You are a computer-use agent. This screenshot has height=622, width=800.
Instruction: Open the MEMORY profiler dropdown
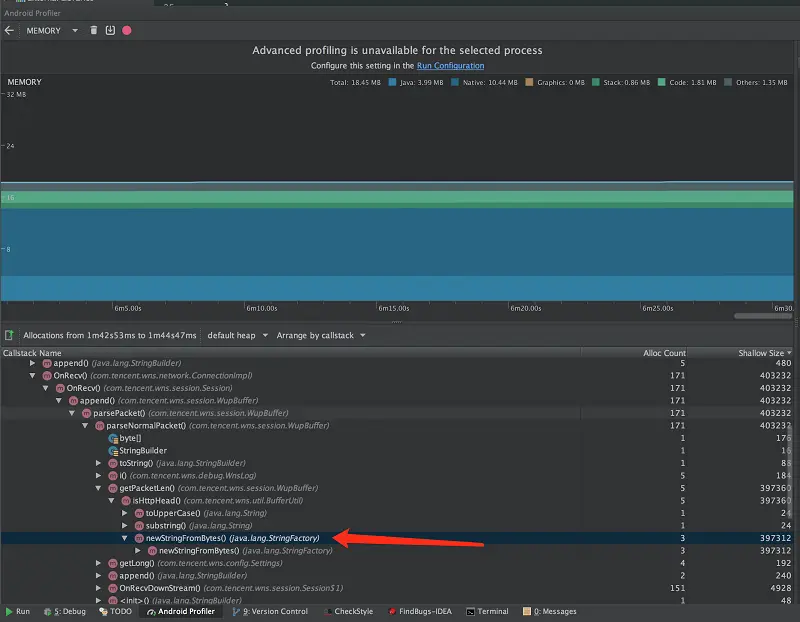pos(50,31)
